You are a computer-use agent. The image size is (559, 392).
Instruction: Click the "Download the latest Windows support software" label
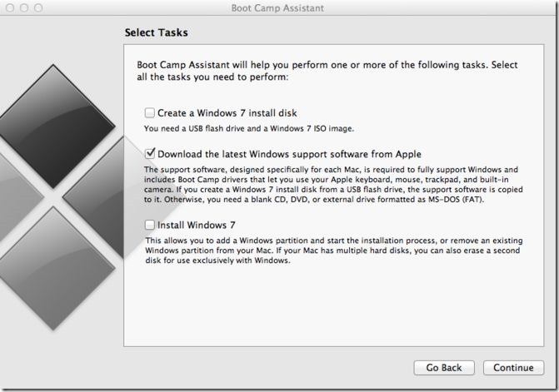click(x=289, y=154)
